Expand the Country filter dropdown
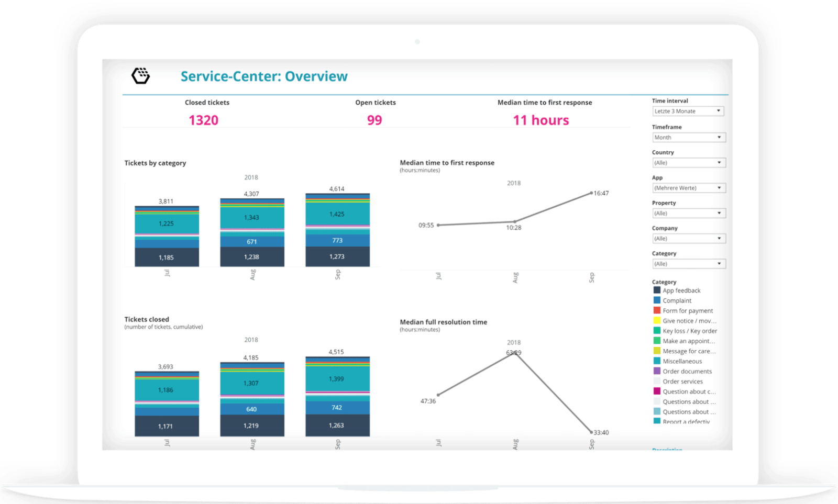The height and width of the screenshot is (504, 838). point(689,163)
